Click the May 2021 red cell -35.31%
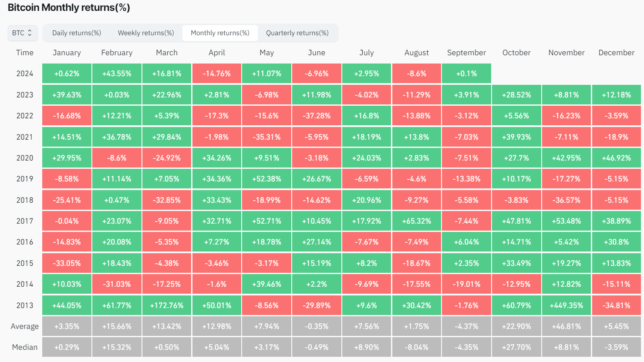The image size is (644, 362). tap(266, 137)
